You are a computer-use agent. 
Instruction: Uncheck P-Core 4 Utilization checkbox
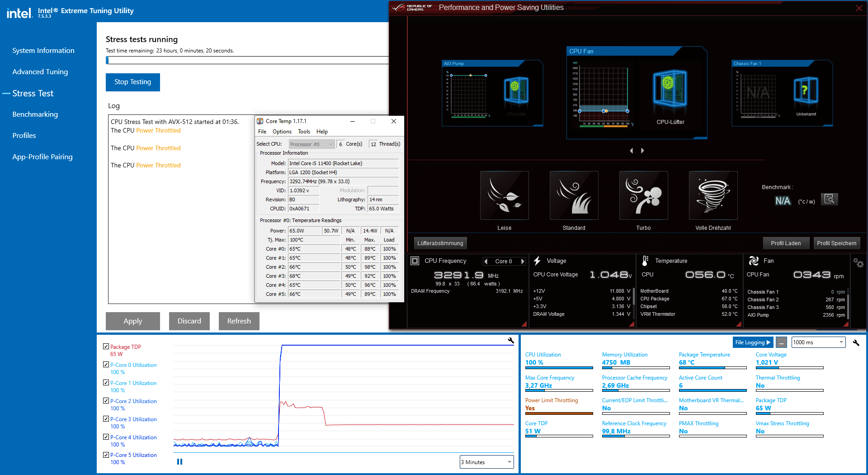(106, 437)
